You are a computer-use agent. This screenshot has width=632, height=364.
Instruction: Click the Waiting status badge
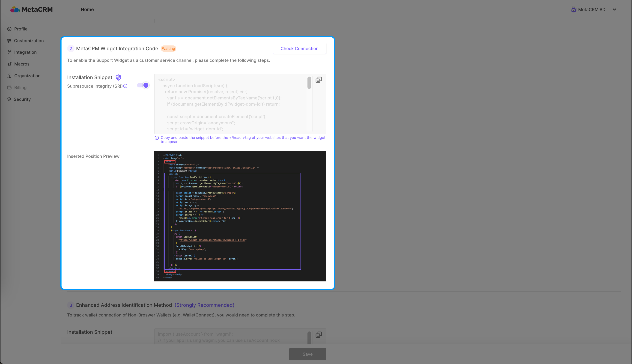pyautogui.click(x=168, y=48)
